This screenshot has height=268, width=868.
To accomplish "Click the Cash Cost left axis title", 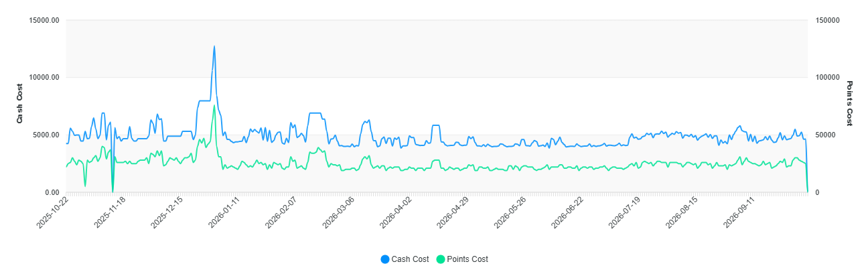I will coord(20,104).
